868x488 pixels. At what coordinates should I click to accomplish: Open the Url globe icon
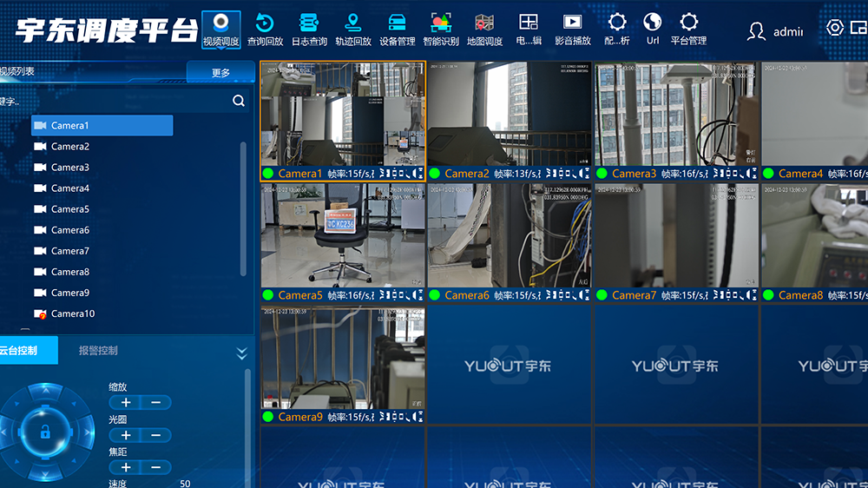(653, 29)
